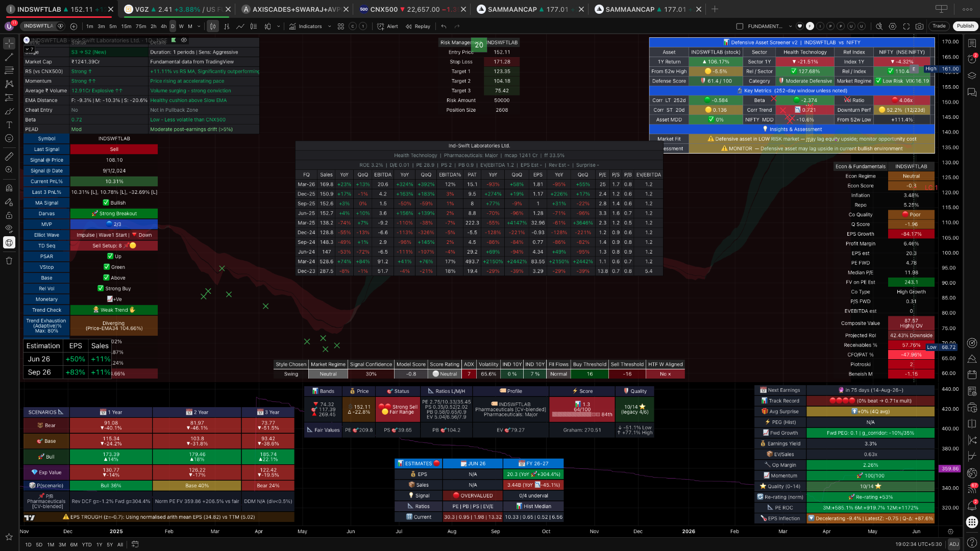Image resolution: width=980 pixels, height=551 pixels.
Task: Set date range to 1Y
Action: (99, 544)
